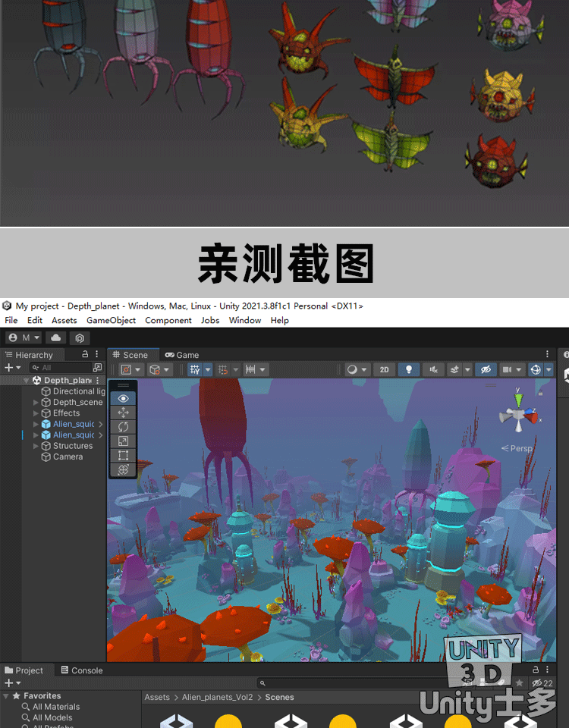The image size is (569, 728).
Task: Click the green Y axis cone on gizmo
Action: pyautogui.click(x=518, y=400)
